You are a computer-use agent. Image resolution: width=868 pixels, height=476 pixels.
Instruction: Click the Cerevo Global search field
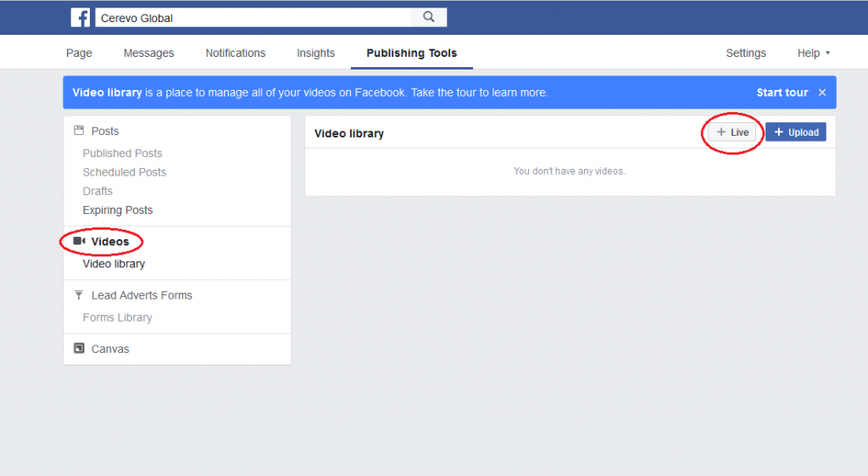point(253,18)
